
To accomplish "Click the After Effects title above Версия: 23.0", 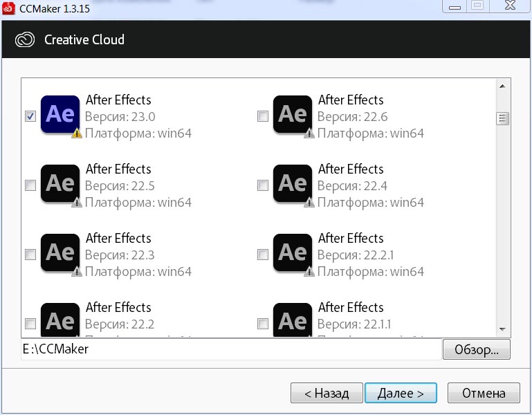I will click(118, 100).
